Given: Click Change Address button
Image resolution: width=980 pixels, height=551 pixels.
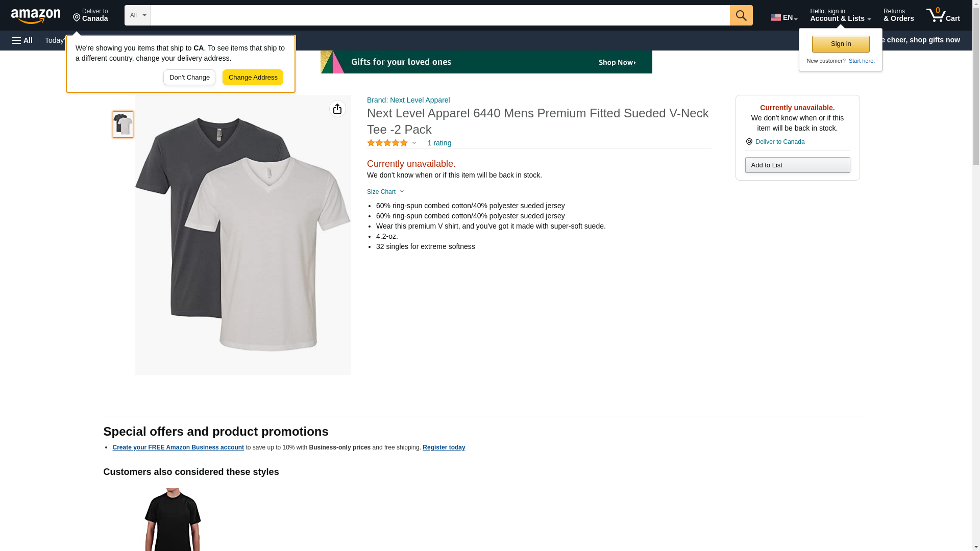Looking at the screenshot, I should pos(253,78).
